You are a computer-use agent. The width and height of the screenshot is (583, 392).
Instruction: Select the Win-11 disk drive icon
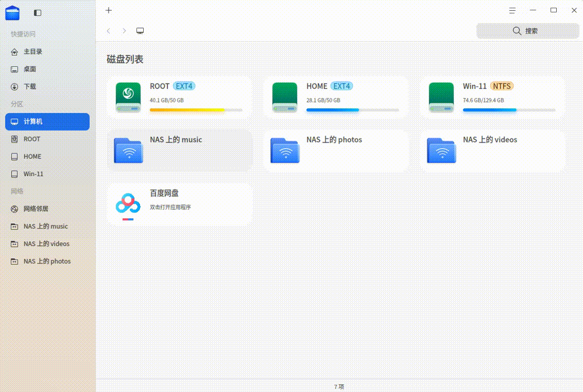pyautogui.click(x=441, y=97)
